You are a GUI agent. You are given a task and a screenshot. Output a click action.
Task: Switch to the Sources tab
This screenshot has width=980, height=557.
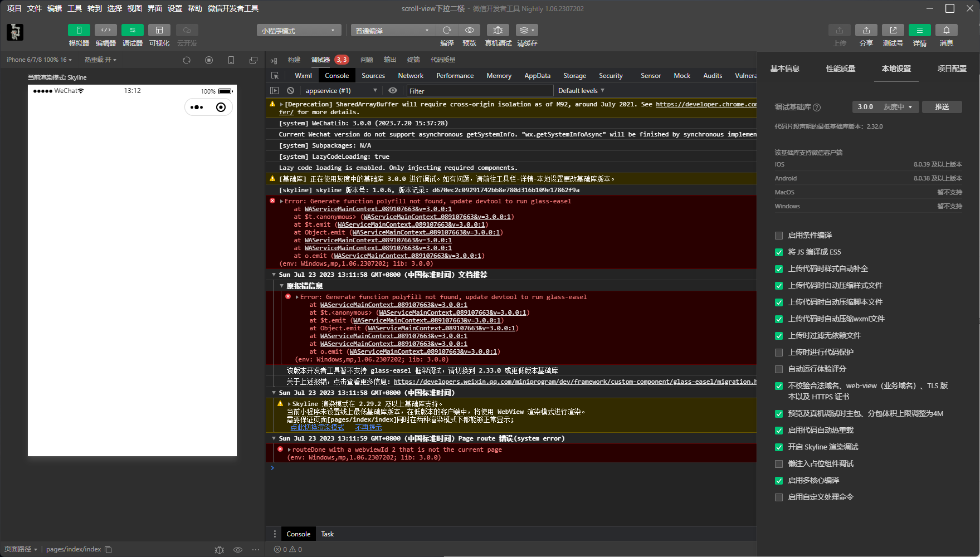coord(373,76)
